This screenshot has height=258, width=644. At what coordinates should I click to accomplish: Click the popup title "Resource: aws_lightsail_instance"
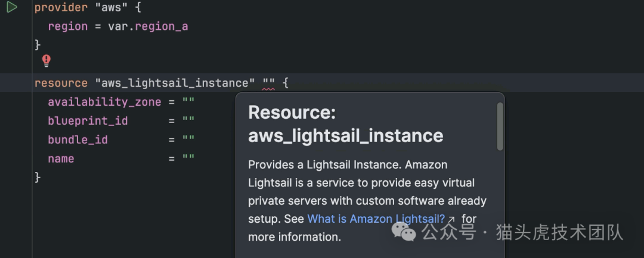click(346, 124)
